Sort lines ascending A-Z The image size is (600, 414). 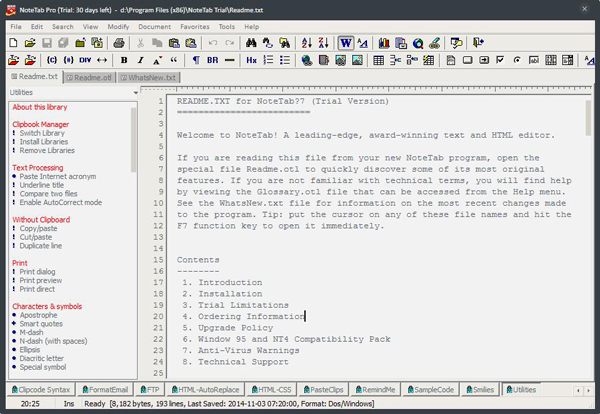(307, 43)
